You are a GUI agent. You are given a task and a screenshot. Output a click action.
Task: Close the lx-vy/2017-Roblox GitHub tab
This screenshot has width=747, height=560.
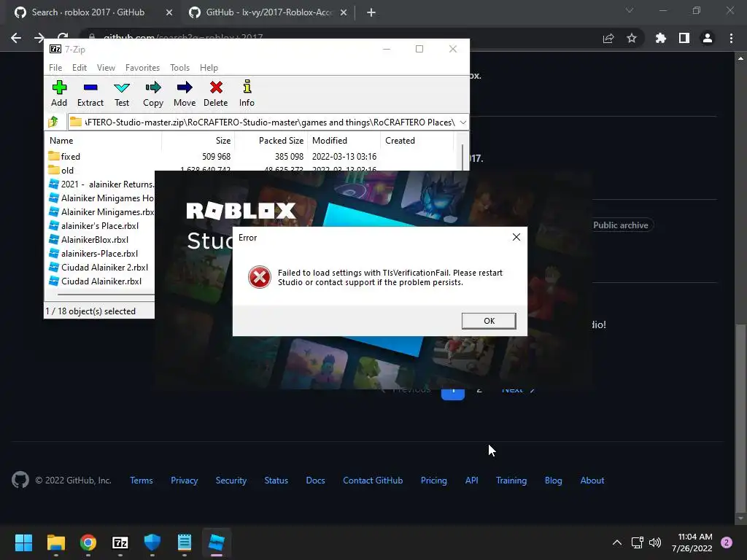[344, 12]
